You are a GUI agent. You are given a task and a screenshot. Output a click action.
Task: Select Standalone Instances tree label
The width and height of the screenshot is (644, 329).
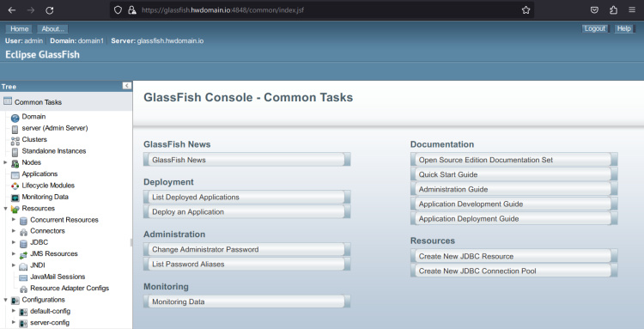pyautogui.click(x=54, y=150)
